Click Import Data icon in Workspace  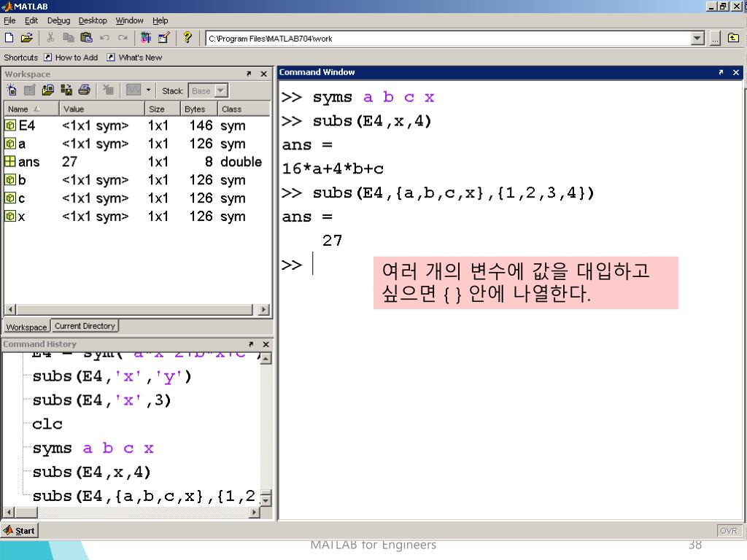tap(47, 90)
